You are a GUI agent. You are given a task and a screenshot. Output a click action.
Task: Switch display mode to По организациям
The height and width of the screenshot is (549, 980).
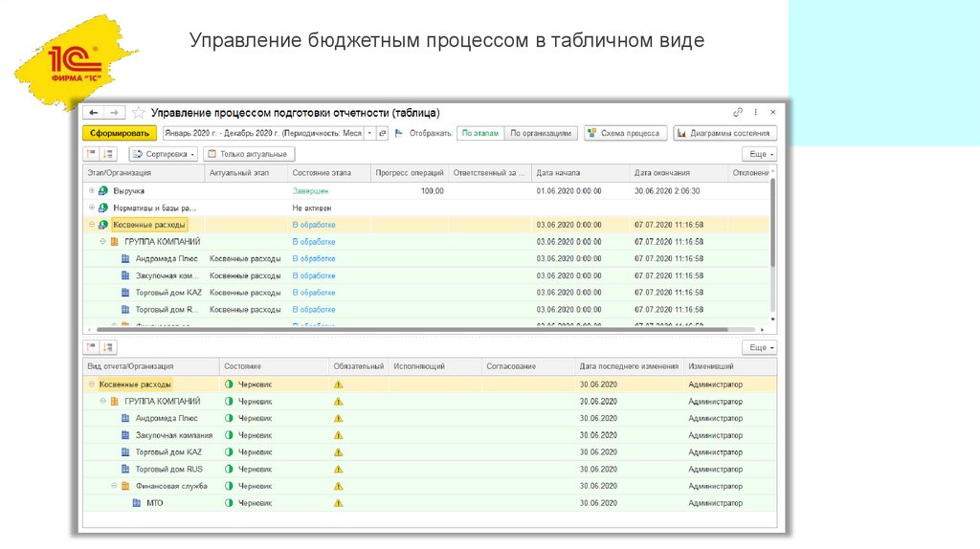(540, 134)
